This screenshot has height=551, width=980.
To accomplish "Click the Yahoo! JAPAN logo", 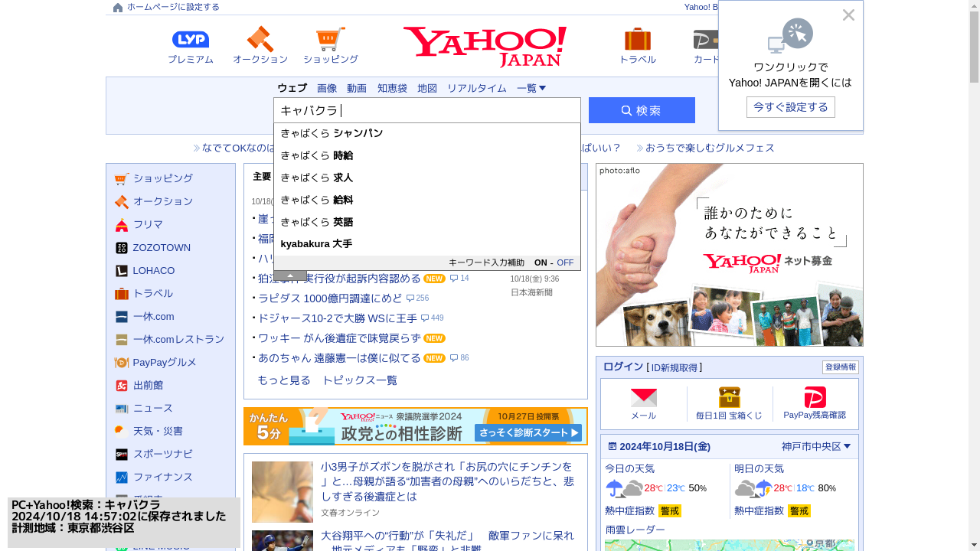I will click(x=485, y=47).
